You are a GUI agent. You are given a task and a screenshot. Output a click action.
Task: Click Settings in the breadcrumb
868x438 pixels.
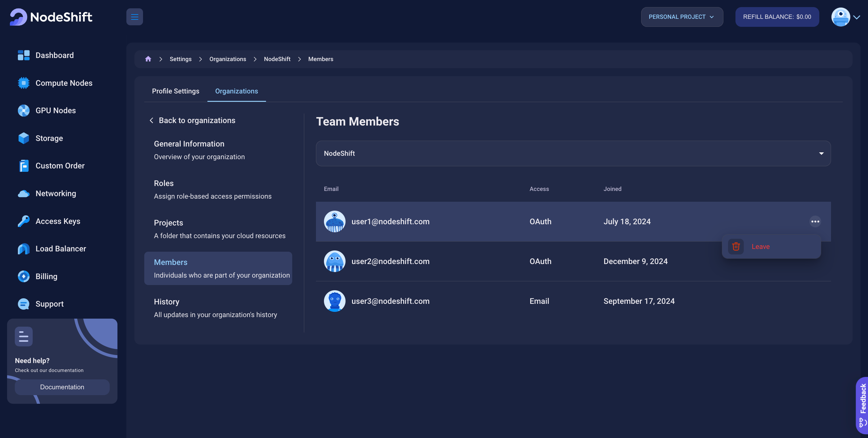[x=181, y=59]
